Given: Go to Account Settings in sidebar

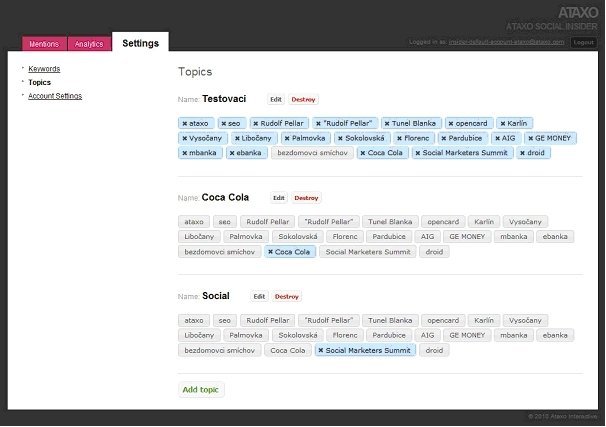Looking at the screenshot, I should coord(55,96).
